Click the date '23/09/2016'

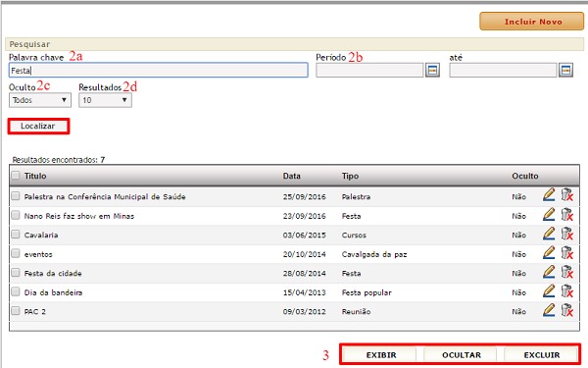(304, 216)
